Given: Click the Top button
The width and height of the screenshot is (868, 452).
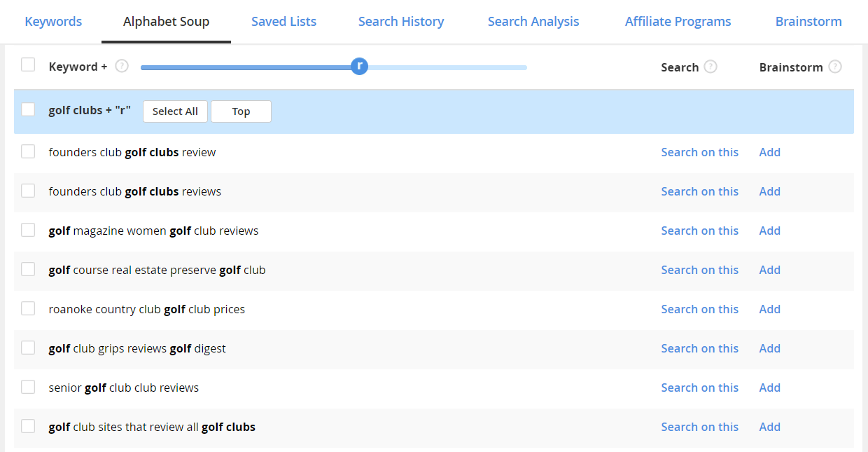Looking at the screenshot, I should 241,111.
